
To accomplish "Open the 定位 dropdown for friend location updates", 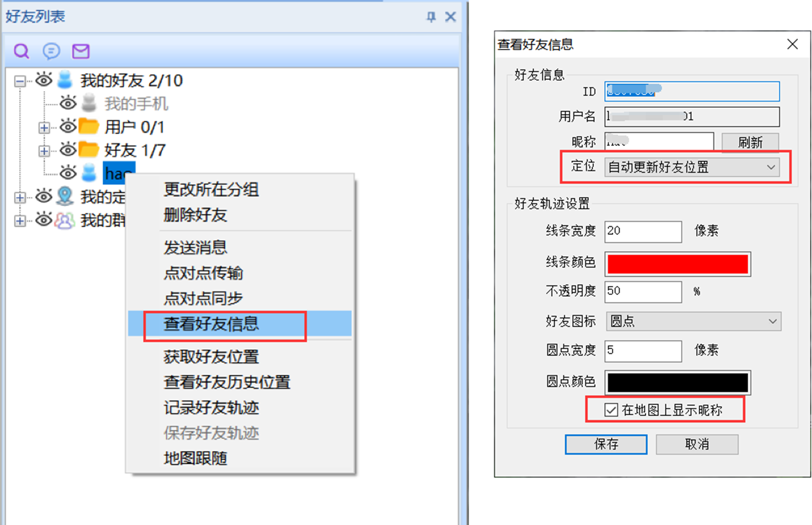I will coord(692,167).
